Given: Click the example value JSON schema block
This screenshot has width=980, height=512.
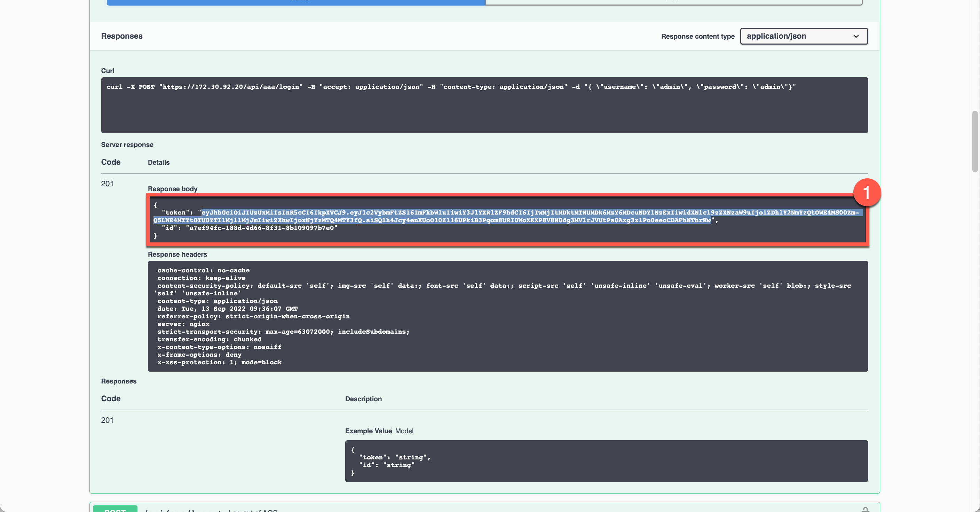Looking at the screenshot, I should [x=606, y=461].
